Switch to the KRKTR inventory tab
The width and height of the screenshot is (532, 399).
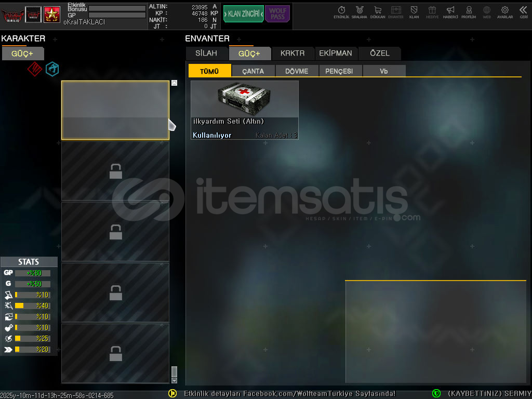[x=292, y=54]
